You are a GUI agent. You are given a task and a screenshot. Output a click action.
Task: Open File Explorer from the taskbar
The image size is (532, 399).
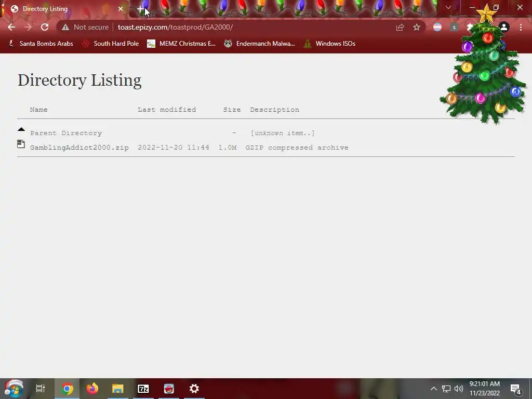coord(118,389)
